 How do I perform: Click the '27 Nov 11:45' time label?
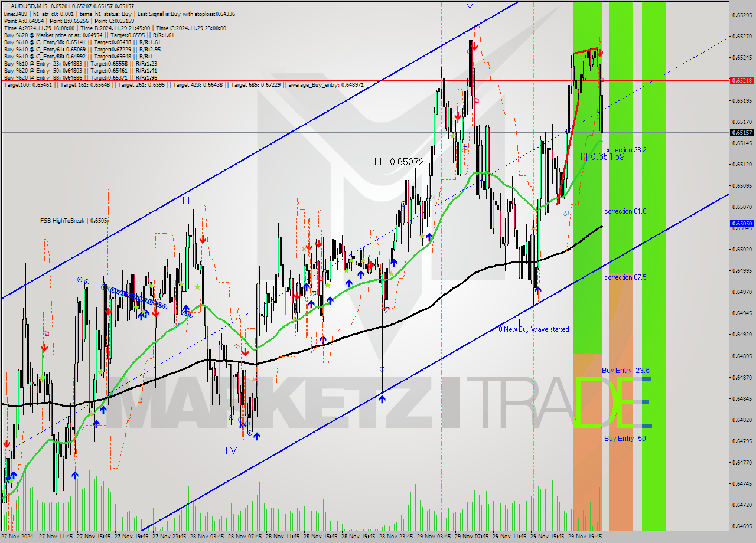[56, 537]
